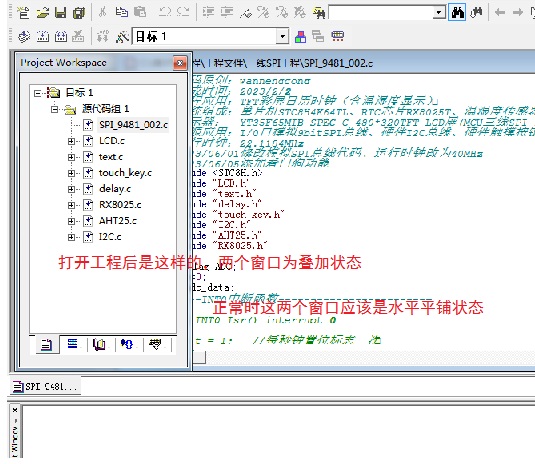
Task: Click the New file toolbar icon
Action: 24,13
